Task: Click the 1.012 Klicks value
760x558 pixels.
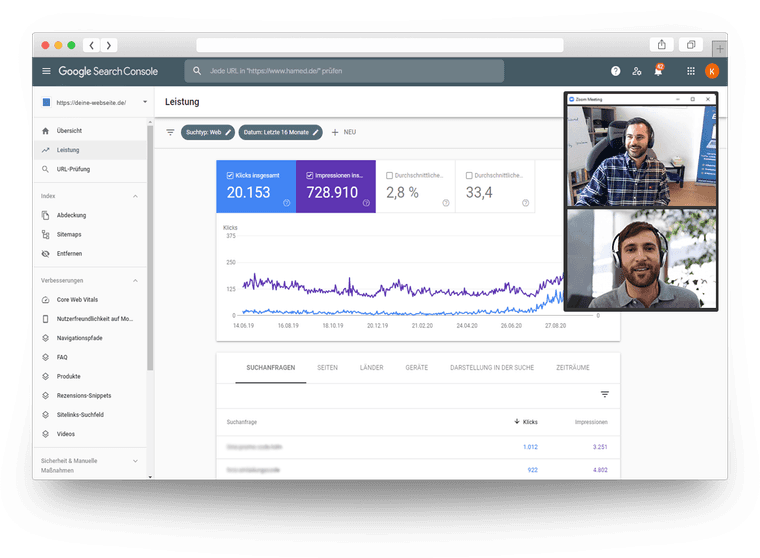Action: [530, 447]
